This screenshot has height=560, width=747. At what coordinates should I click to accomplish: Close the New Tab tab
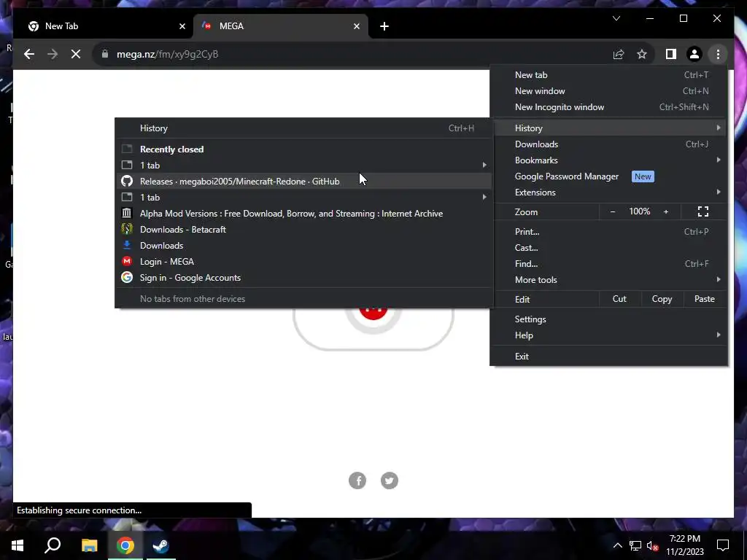(x=182, y=26)
